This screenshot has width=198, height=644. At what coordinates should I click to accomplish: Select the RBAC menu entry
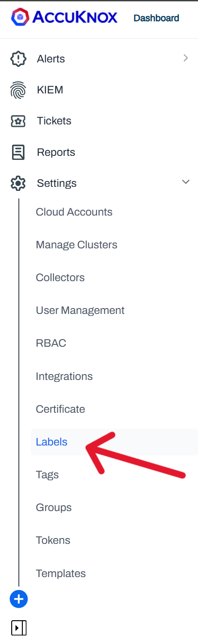point(51,343)
